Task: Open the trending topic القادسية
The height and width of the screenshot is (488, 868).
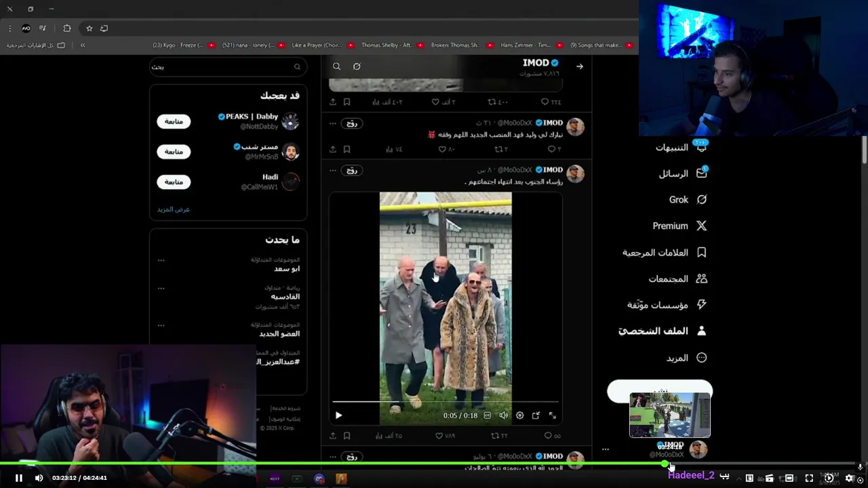Action: [x=285, y=296]
